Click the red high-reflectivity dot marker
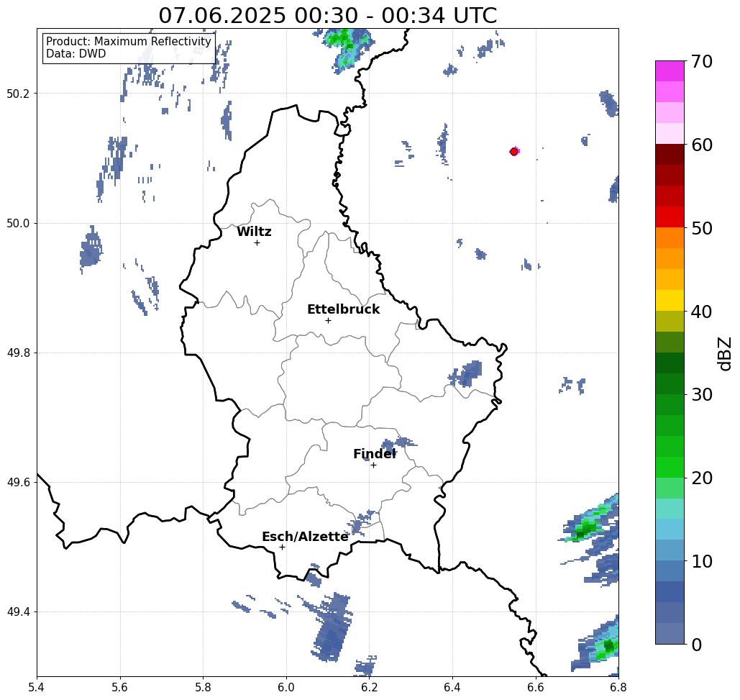This screenshot has width=740, height=700. [514, 152]
